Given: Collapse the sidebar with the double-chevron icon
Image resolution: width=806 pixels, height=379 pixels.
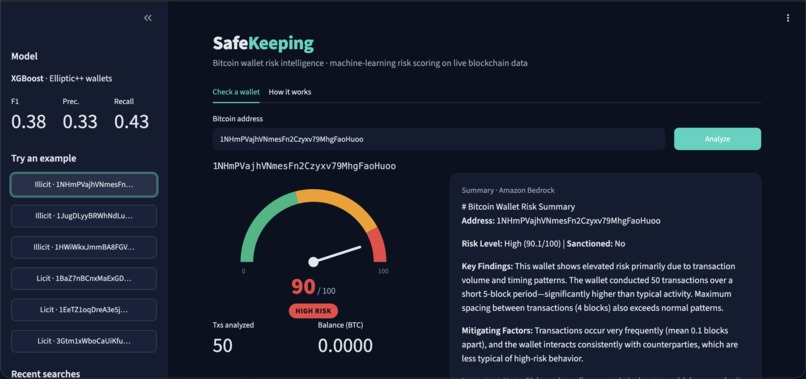Looking at the screenshot, I should [148, 18].
